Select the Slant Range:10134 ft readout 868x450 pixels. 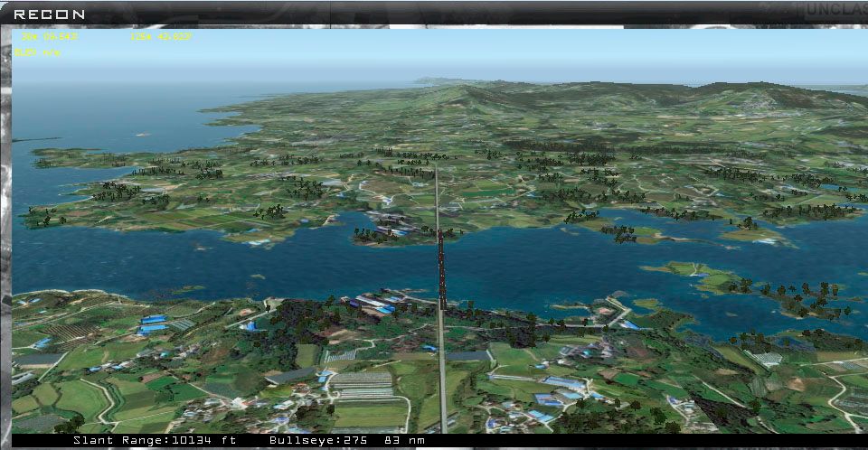click(x=155, y=440)
